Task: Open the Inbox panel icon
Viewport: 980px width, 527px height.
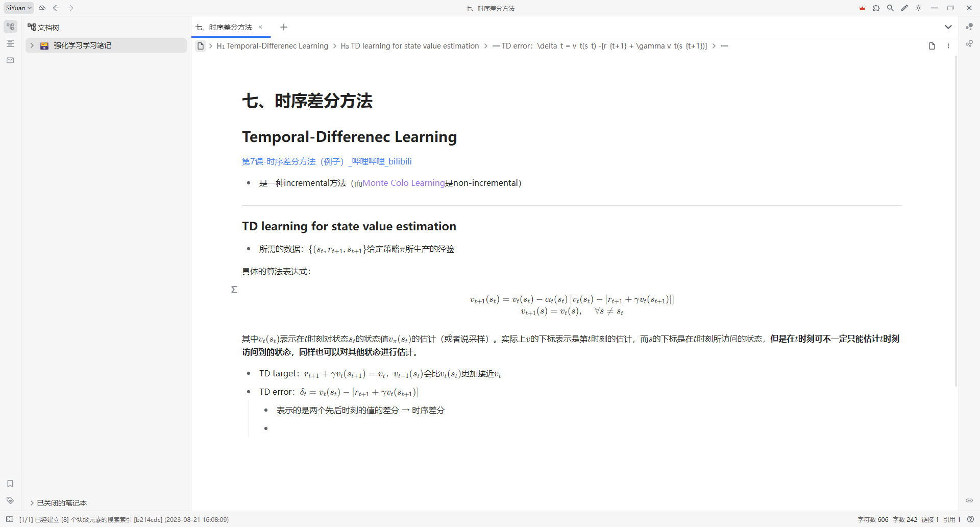Action: click(10, 60)
